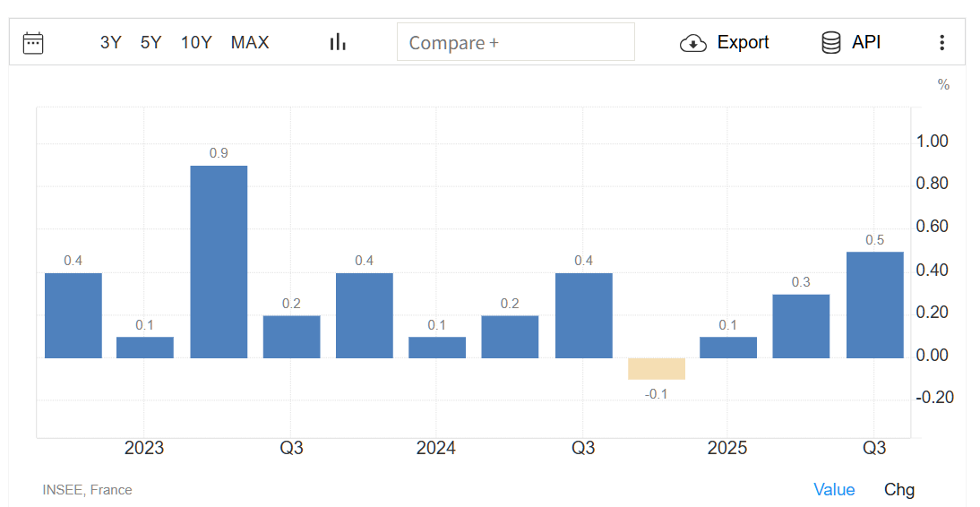Click the cloud download Export icon
This screenshot has height=507, width=980.
click(x=693, y=43)
